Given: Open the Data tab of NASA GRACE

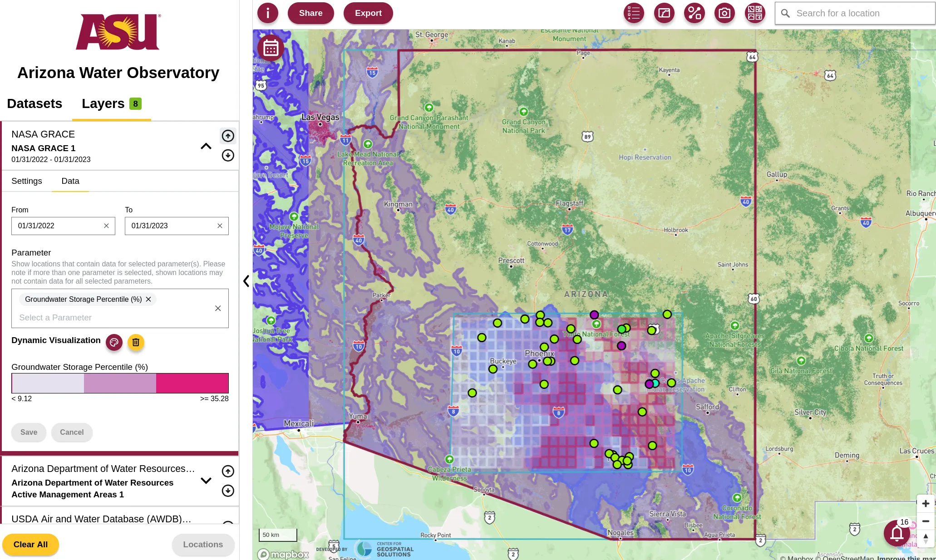Looking at the screenshot, I should click(x=70, y=181).
